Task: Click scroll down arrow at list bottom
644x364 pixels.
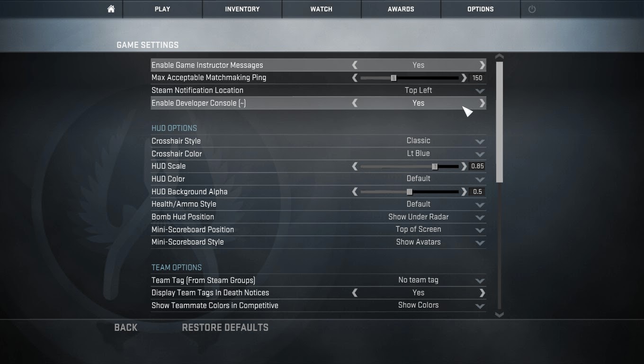Action: click(x=499, y=314)
